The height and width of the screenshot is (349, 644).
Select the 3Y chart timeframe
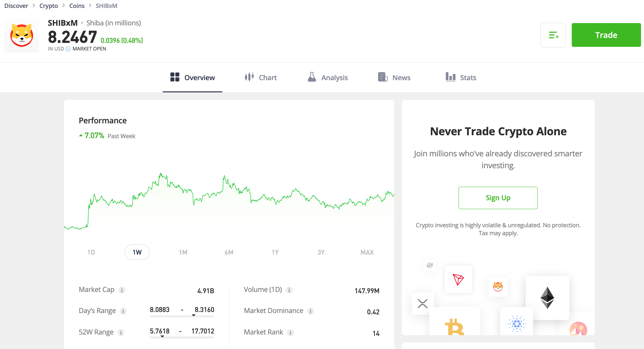coord(321,252)
